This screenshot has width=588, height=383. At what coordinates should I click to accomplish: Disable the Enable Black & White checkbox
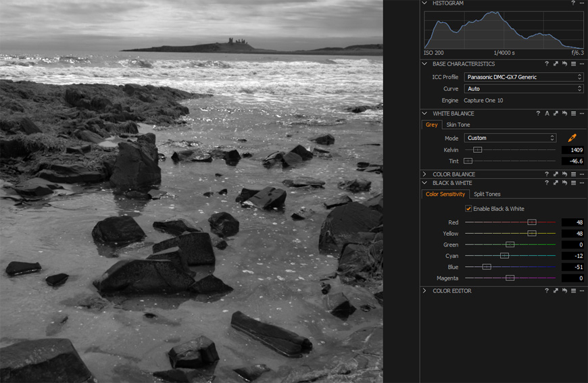pos(468,209)
